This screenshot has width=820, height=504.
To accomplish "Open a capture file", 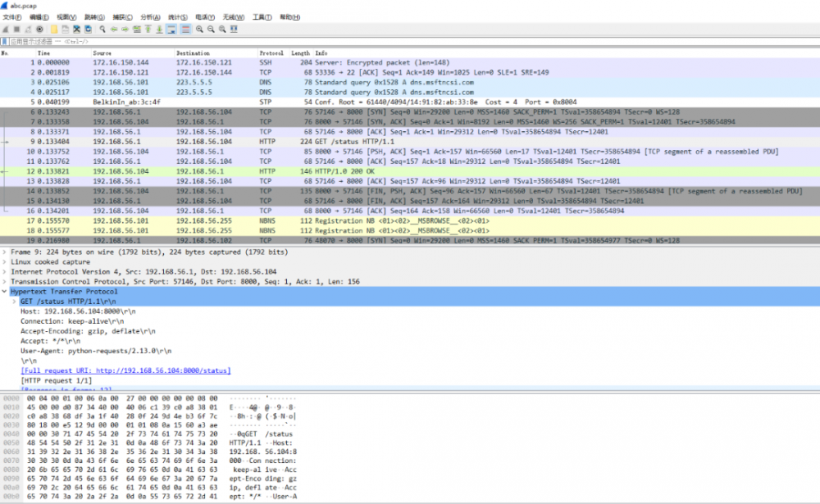I will tap(54, 30).
